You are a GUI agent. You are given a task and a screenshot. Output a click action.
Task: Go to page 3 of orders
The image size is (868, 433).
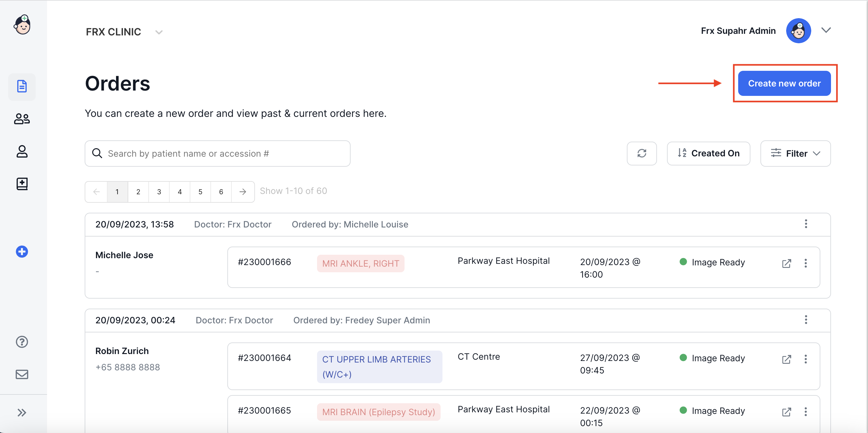159,191
